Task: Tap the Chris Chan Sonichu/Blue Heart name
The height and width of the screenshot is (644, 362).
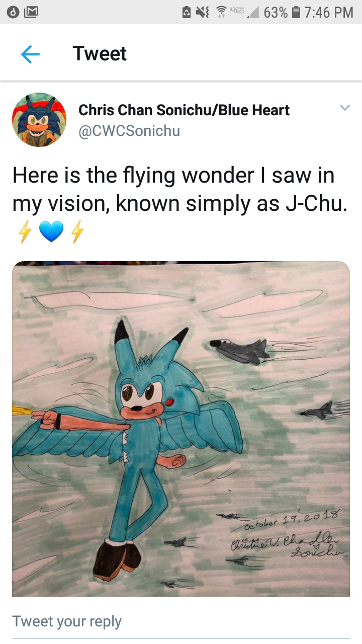Action: click(184, 110)
